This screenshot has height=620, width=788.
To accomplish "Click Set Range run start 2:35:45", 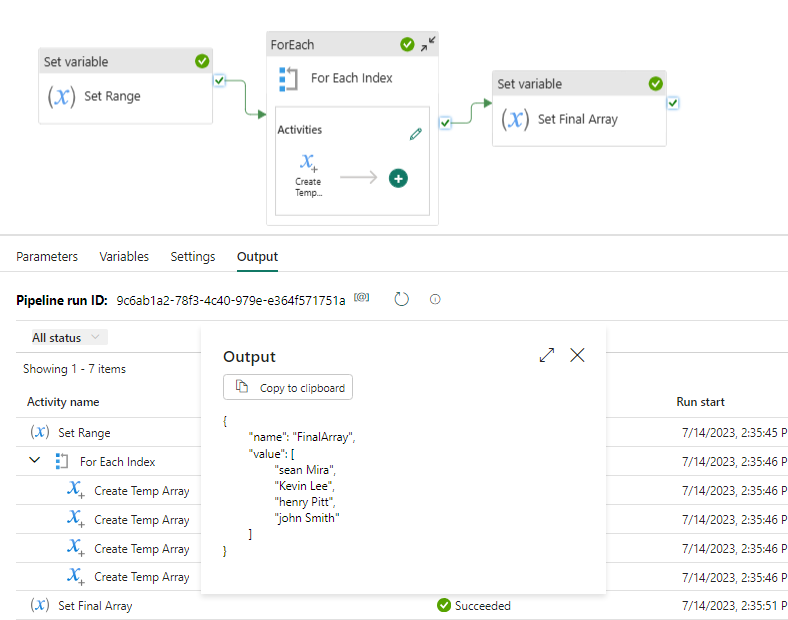I will (x=735, y=433).
